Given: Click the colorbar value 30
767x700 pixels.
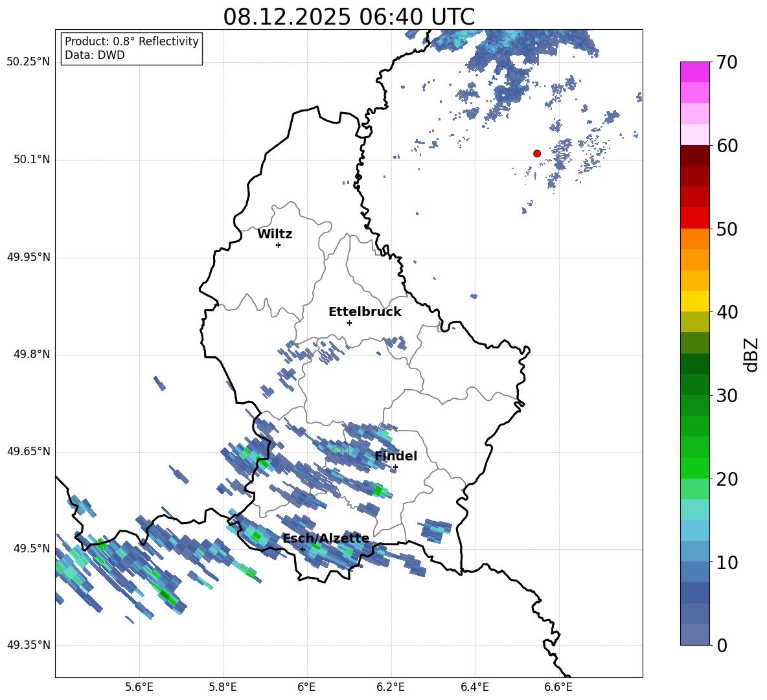Looking at the screenshot, I should [x=727, y=396].
